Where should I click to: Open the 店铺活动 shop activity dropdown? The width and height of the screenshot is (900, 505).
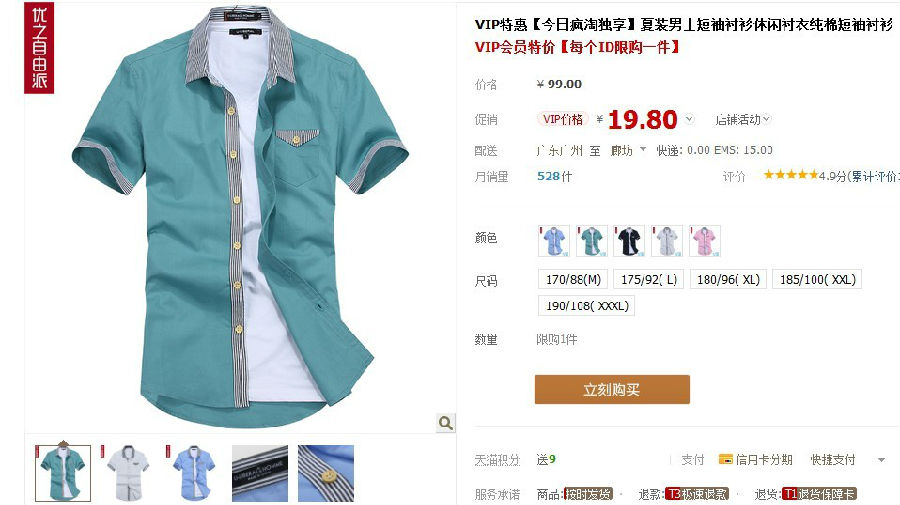click(x=742, y=119)
